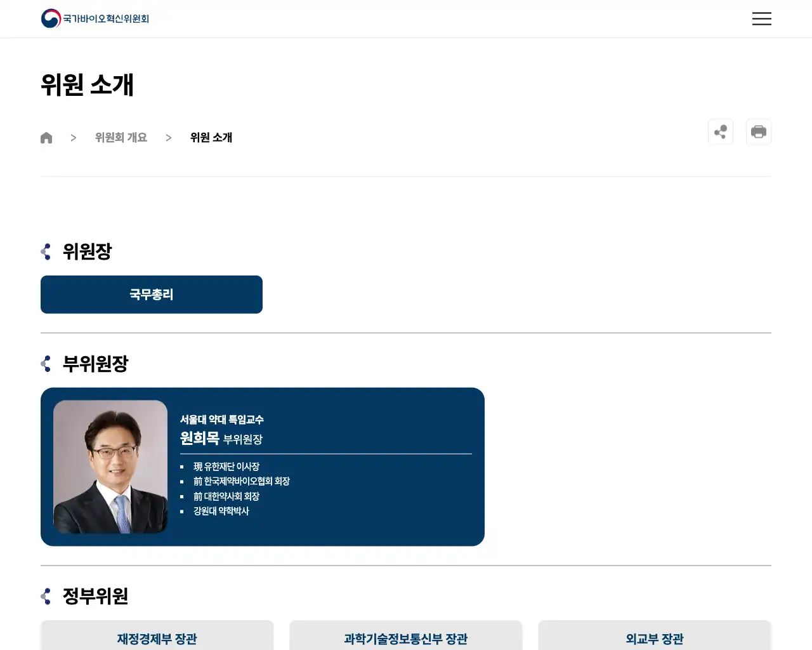Screen dimensions: 812x650
Task: Click the name 원희목 부위원장
Action: (221, 439)
